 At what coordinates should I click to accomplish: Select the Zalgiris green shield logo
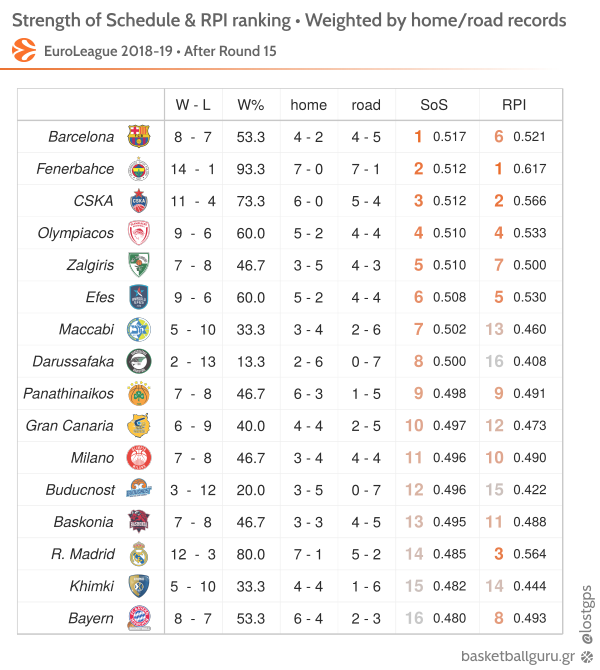tap(139, 264)
